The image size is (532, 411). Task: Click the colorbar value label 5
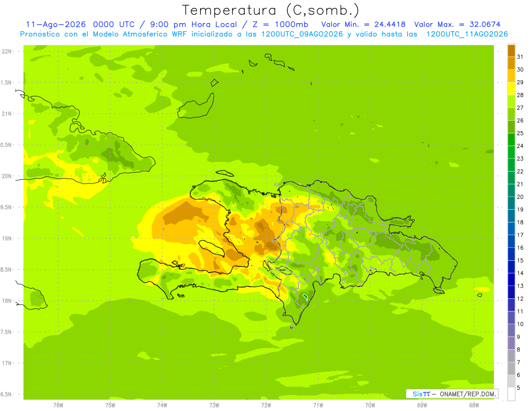tap(518, 388)
